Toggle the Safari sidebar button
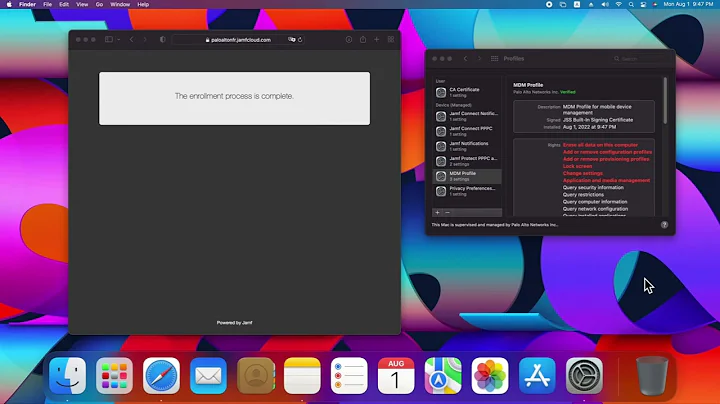 (x=109, y=39)
